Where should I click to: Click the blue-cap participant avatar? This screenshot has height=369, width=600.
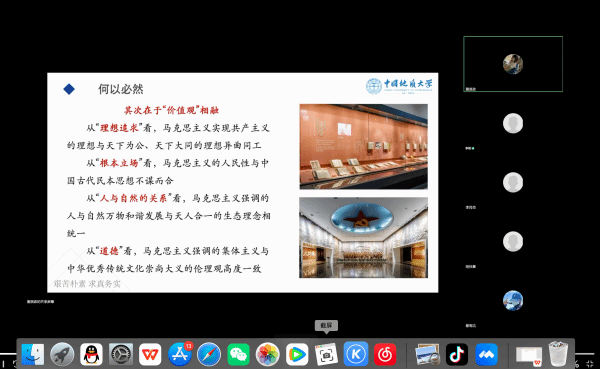pyautogui.click(x=513, y=300)
